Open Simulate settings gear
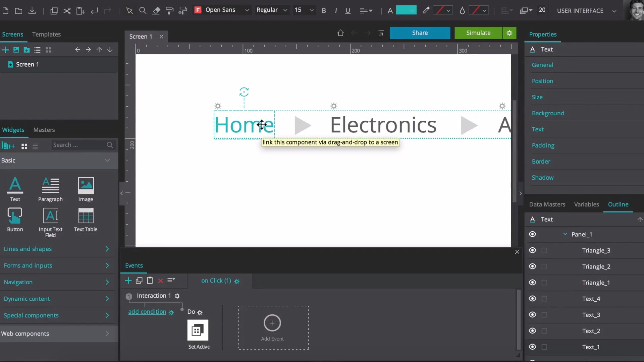The height and width of the screenshot is (362, 644). coord(509,33)
